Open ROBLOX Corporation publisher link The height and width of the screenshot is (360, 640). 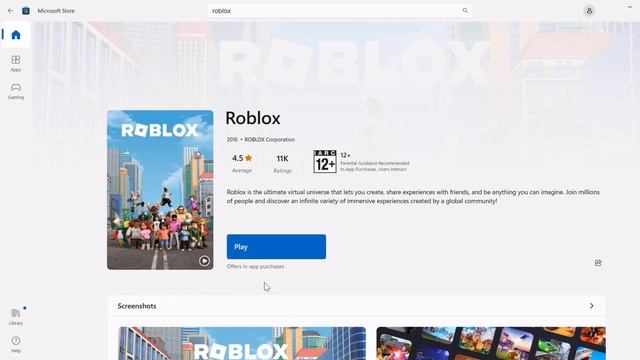(x=269, y=140)
